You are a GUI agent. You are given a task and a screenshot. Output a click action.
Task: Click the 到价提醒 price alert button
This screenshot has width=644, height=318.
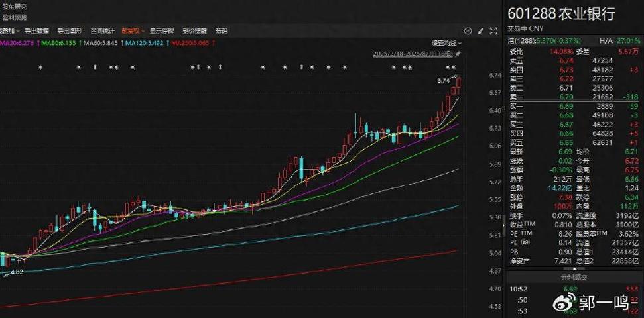click(194, 30)
